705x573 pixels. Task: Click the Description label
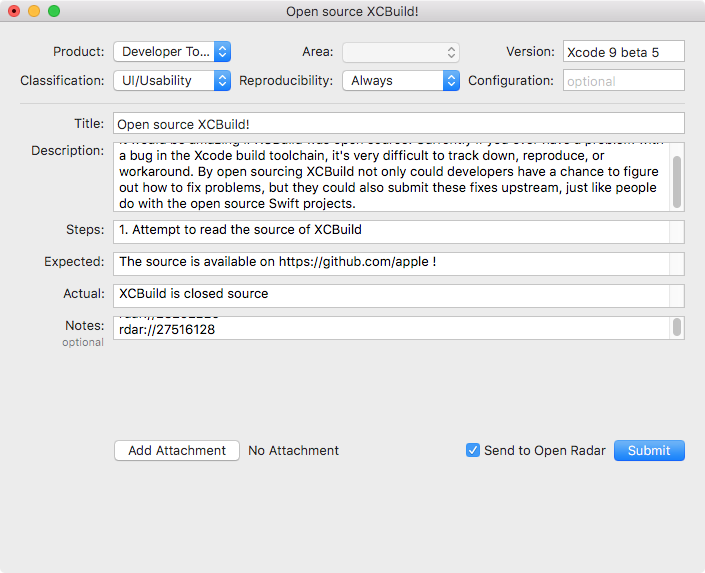(67, 151)
